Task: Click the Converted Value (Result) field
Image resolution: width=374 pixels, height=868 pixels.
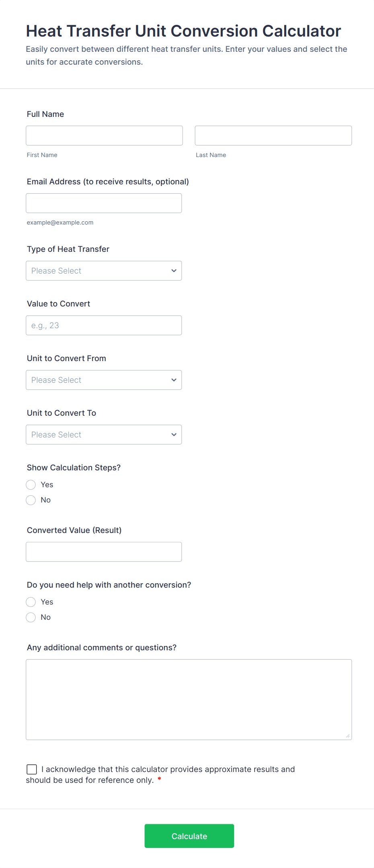Action: 104,552
